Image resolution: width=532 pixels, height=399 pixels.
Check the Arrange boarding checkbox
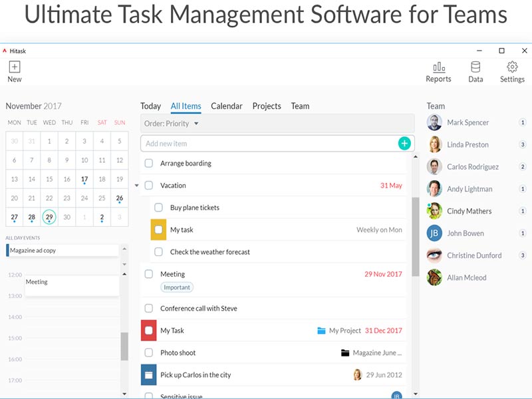(149, 164)
